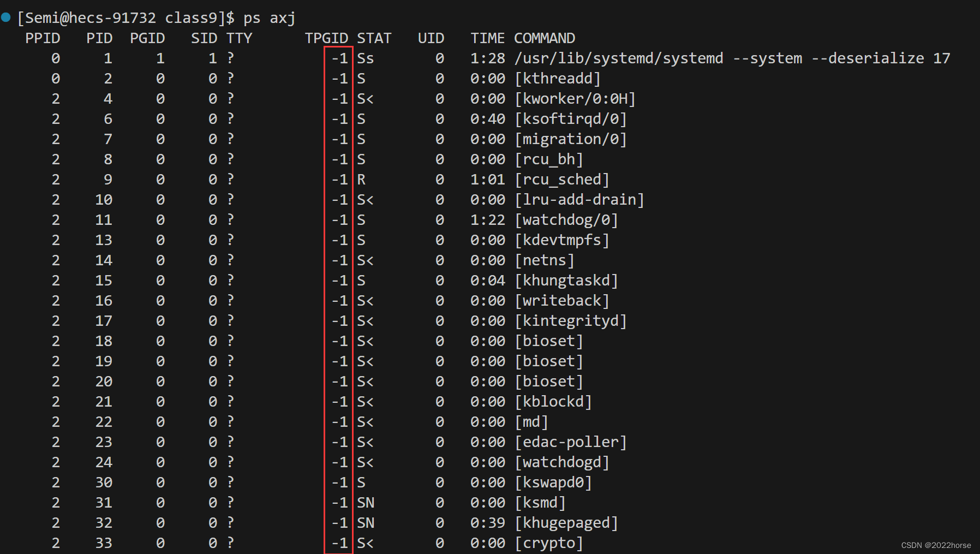The width and height of the screenshot is (980, 554).
Task: Click the SID column header
Action: point(204,38)
